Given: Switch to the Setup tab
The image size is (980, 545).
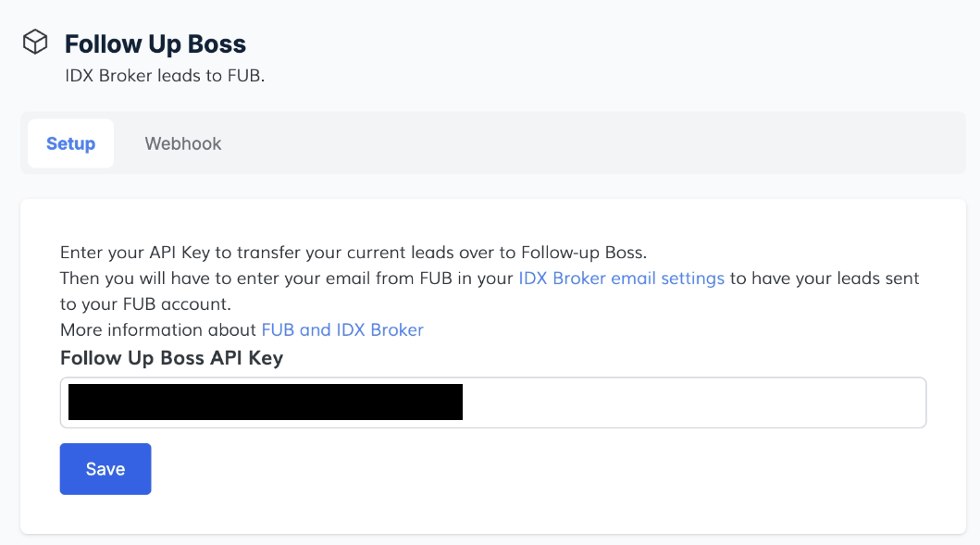Looking at the screenshot, I should click(x=70, y=143).
